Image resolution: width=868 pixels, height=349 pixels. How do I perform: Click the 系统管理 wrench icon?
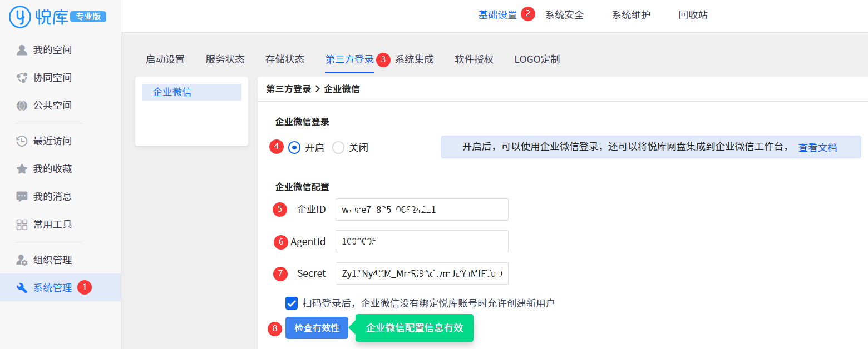click(x=22, y=288)
